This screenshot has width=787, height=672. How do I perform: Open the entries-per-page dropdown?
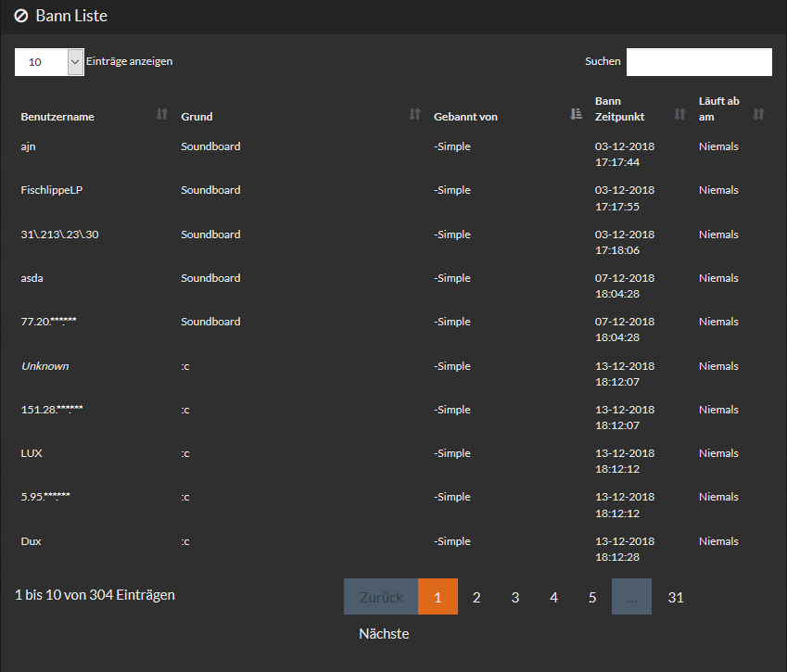[x=49, y=62]
